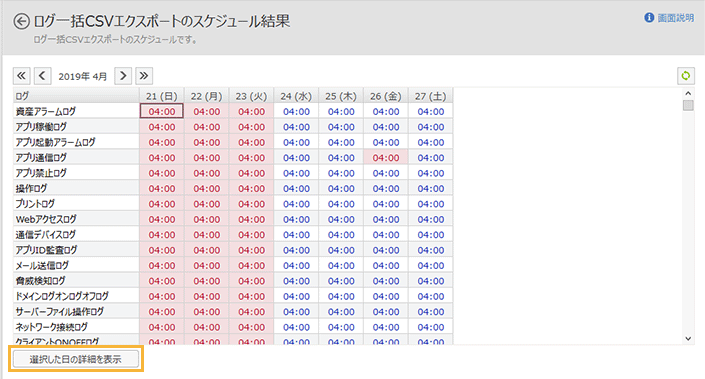Screen dimensions: 705x379
Task: Click the 操作ログ row label
Action: 31,188
